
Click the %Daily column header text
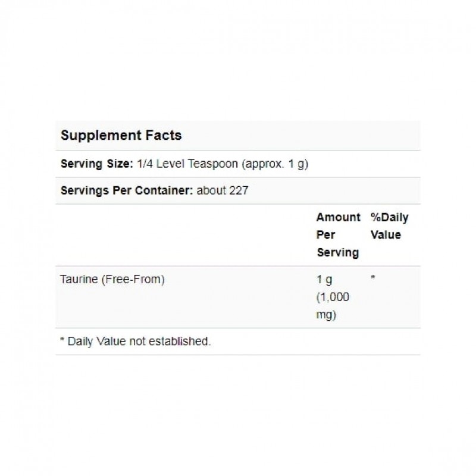389,218
